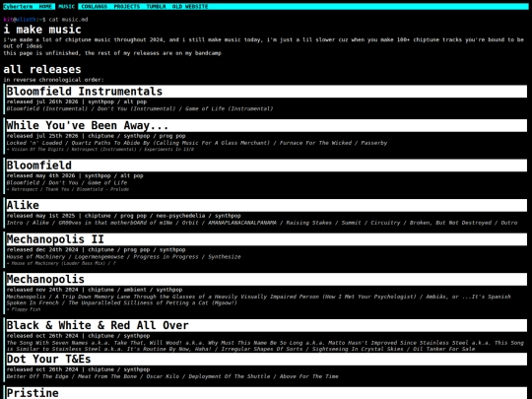Image resolution: width=532 pixels, height=399 pixels.
Task: Click 'released jul 26th 2026' date line
Action: [42, 101]
